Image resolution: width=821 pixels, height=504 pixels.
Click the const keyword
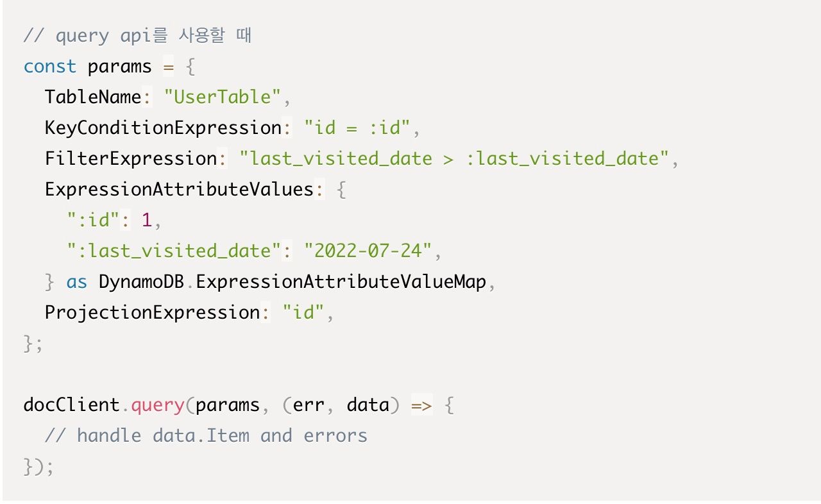(x=49, y=67)
